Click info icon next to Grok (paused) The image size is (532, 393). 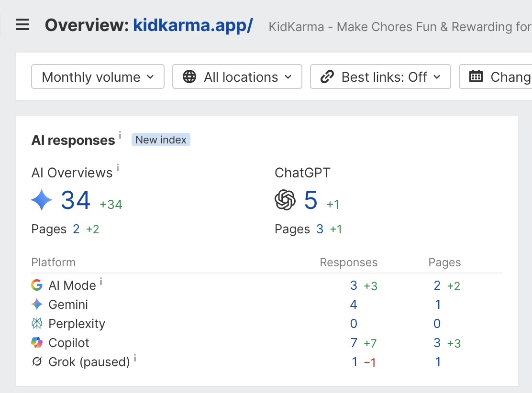135,358
